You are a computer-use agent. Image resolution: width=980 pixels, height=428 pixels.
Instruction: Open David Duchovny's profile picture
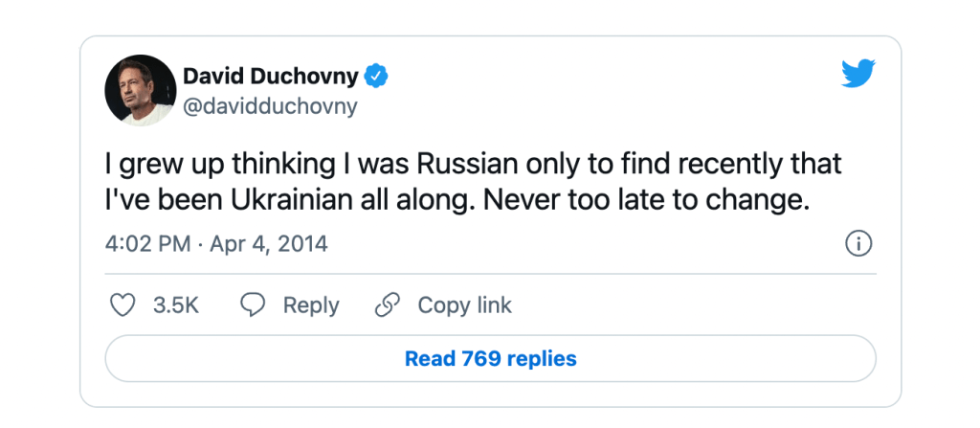138,89
